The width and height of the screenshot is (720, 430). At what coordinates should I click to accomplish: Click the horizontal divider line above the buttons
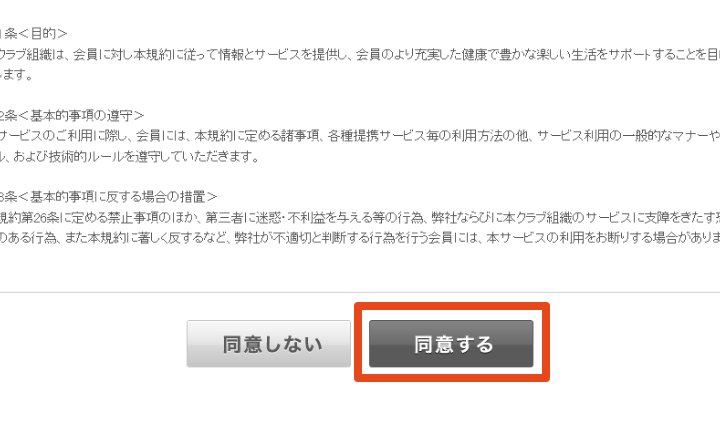click(360, 292)
